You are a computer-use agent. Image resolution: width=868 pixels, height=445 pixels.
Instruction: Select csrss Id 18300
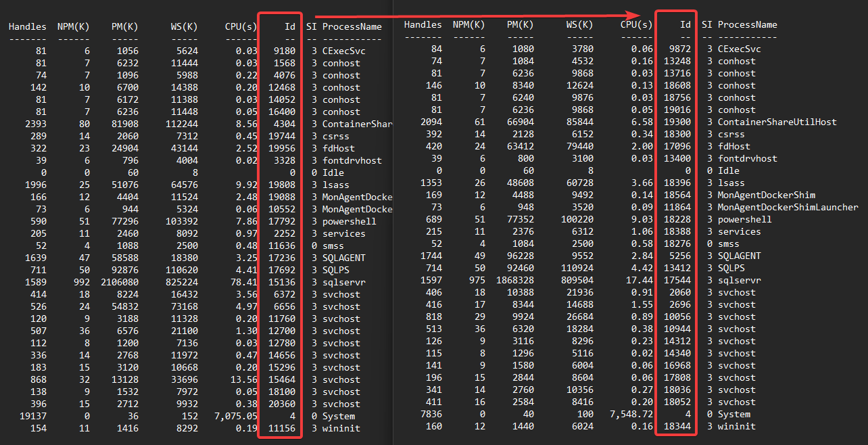tap(677, 134)
